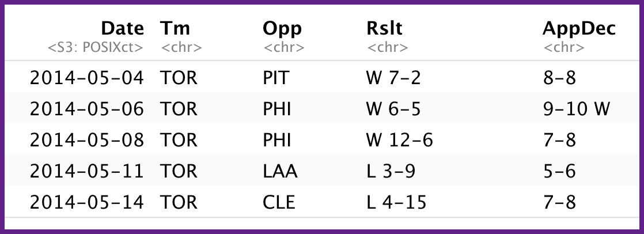This screenshot has width=644, height=234.
Task: Click the S3: POSIXct type label
Action: pyautogui.click(x=95, y=47)
